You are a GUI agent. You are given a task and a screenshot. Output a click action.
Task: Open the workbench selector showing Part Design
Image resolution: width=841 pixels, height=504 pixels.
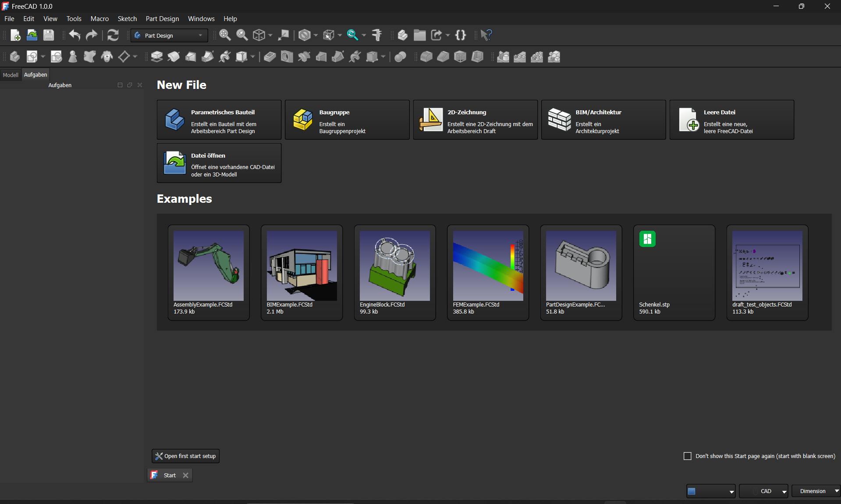point(169,35)
